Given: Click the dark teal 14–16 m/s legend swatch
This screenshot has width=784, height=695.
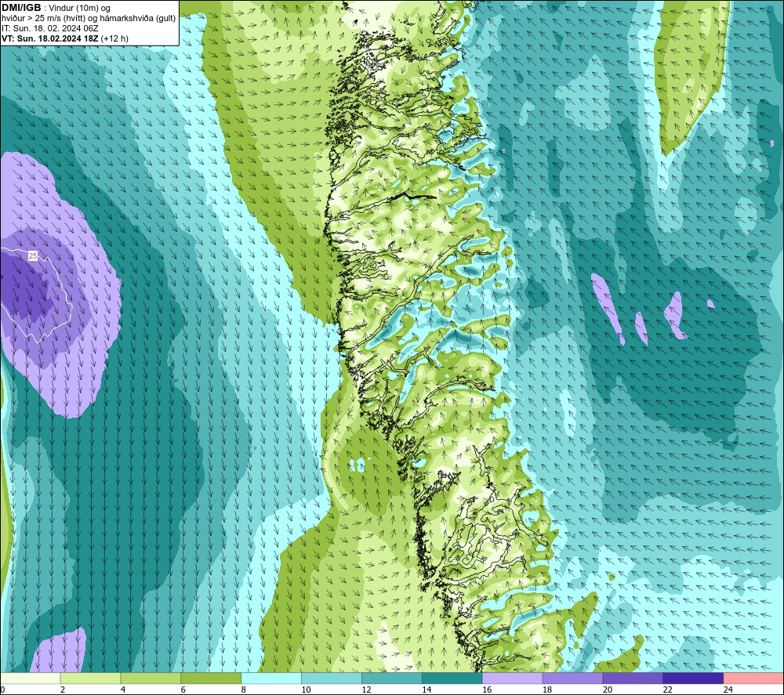Looking at the screenshot, I should point(452,678).
